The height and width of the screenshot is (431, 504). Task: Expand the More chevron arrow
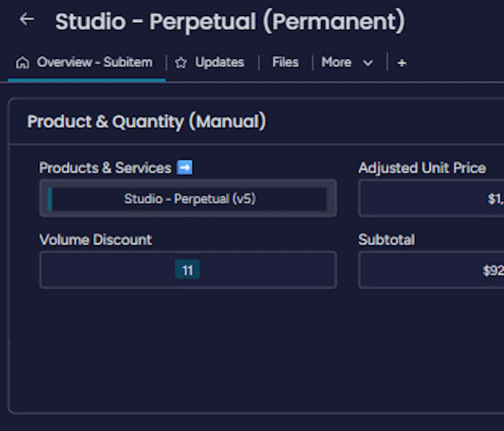click(x=368, y=63)
